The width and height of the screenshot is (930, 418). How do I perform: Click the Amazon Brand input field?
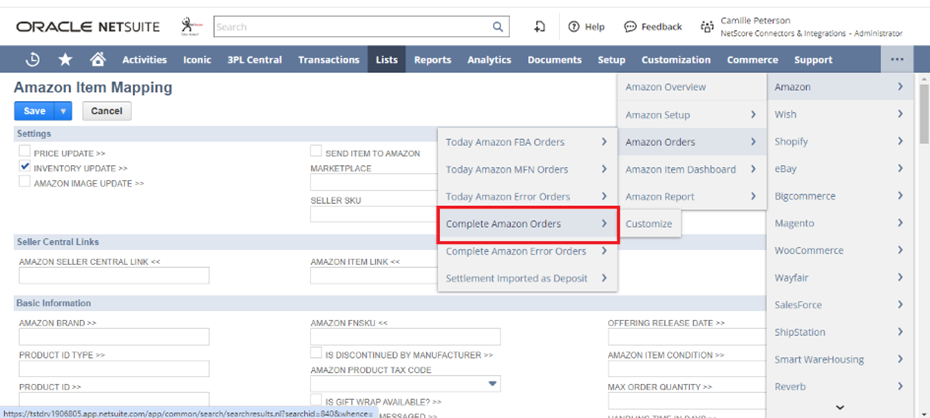[114, 337]
